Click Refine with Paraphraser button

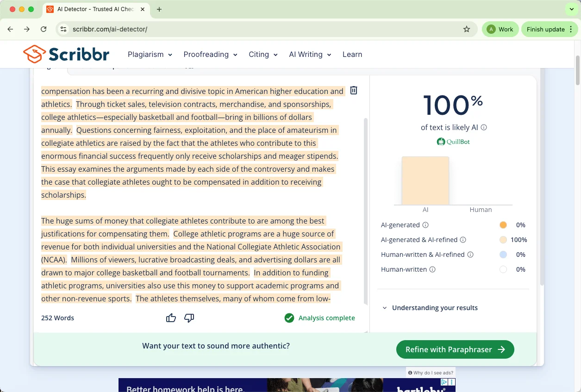pos(455,349)
